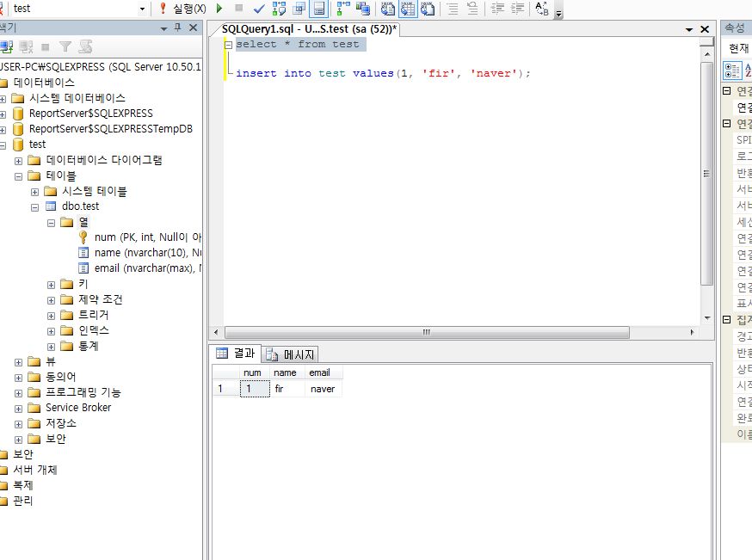752x560 pixels.
Task: Set results to grid icon
Action: [408, 9]
